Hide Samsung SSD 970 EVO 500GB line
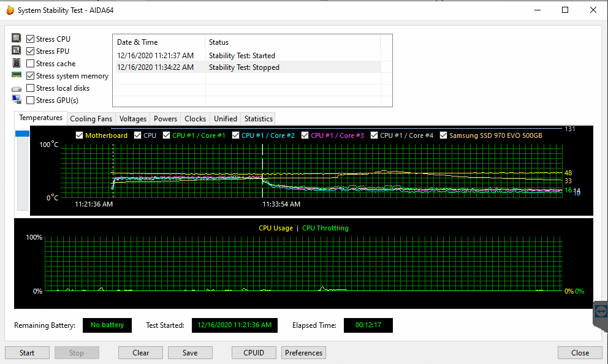Image resolution: width=608 pixels, height=364 pixels. tap(443, 135)
